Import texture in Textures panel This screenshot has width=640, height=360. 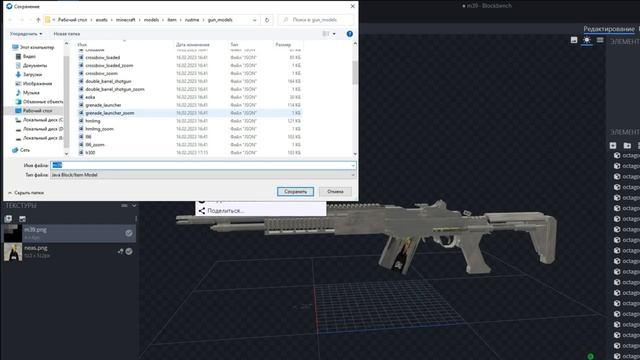point(8,219)
